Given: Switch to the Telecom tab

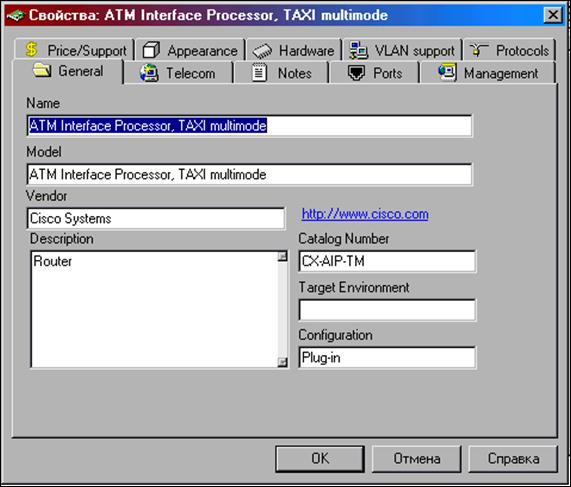Looking at the screenshot, I should tap(178, 72).
